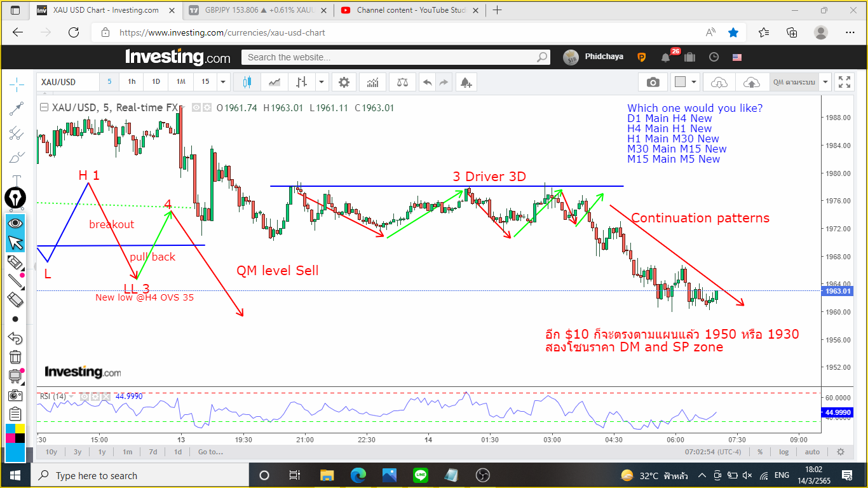
Task: Expand the saved layout QM dropdown arrow
Action: pyautogui.click(x=825, y=82)
